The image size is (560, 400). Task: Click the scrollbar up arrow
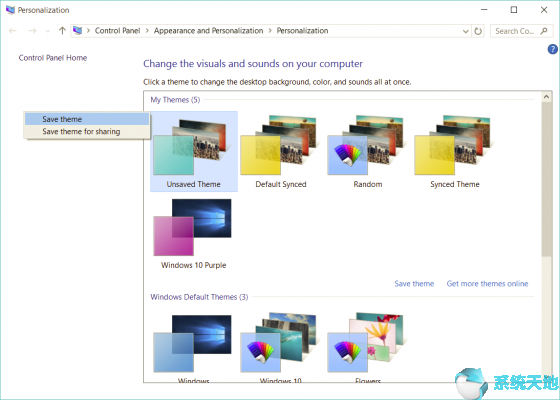(546, 96)
